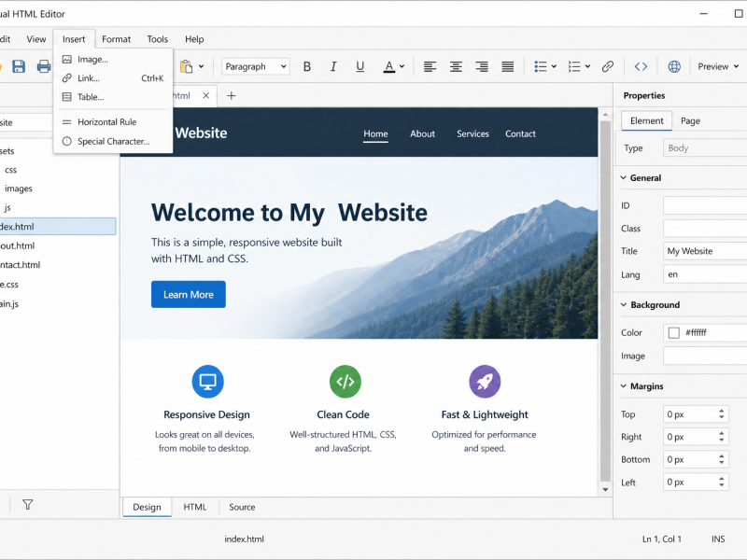Adjust the Bottom margin stepper arrows

point(722,459)
